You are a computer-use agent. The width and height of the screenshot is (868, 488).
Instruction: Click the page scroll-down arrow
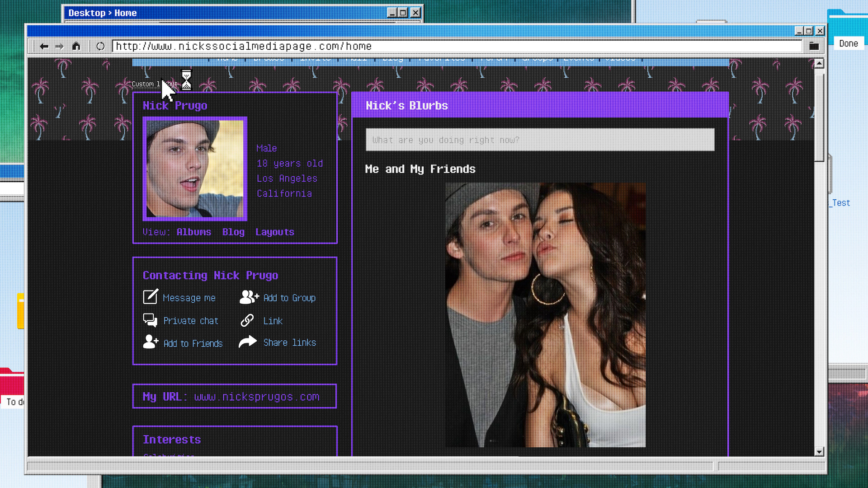[x=819, y=451]
